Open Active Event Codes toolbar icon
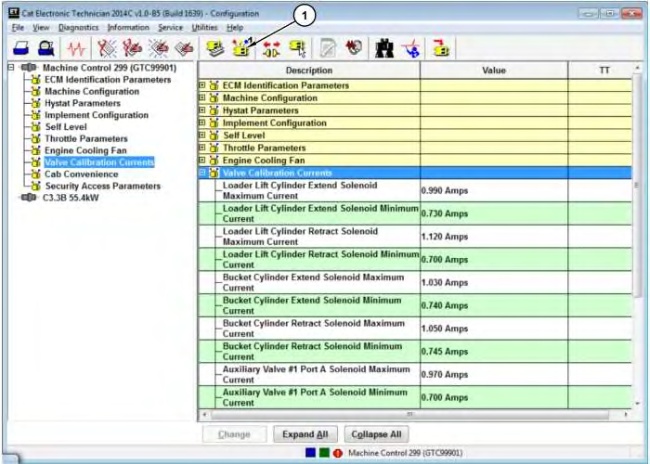Screen dimensions: 650x464 [158, 49]
